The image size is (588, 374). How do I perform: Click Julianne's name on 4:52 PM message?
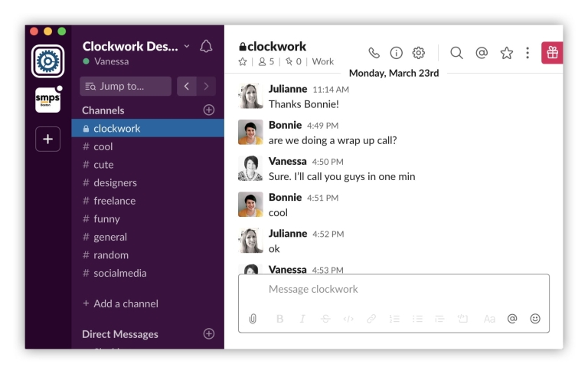(x=288, y=233)
